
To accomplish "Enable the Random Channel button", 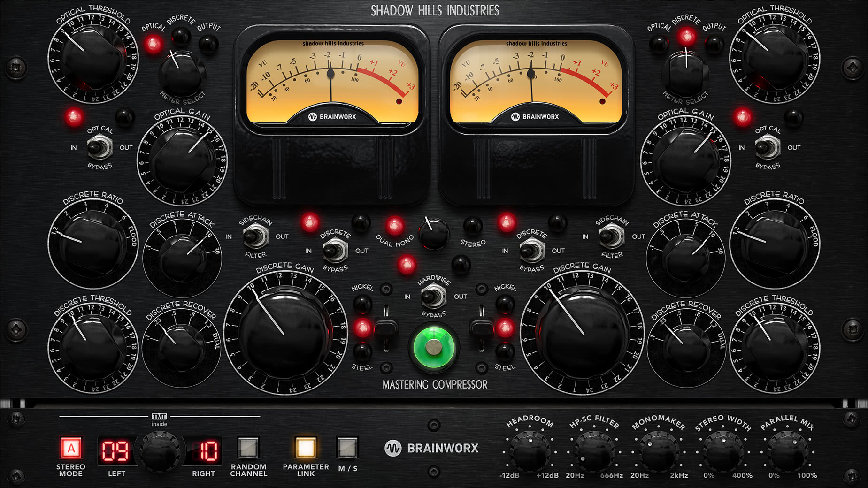I will click(248, 448).
